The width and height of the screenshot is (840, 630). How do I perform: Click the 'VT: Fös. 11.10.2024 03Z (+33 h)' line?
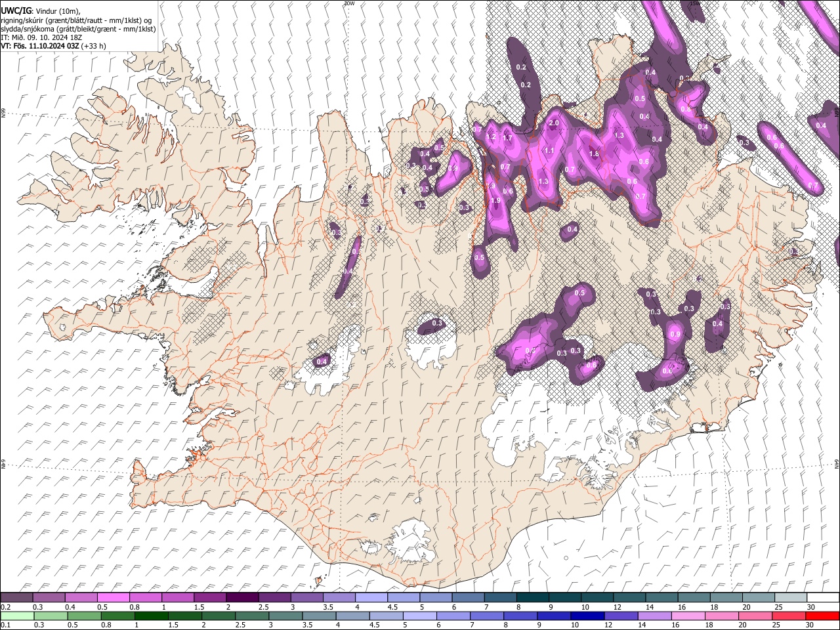pos(53,46)
